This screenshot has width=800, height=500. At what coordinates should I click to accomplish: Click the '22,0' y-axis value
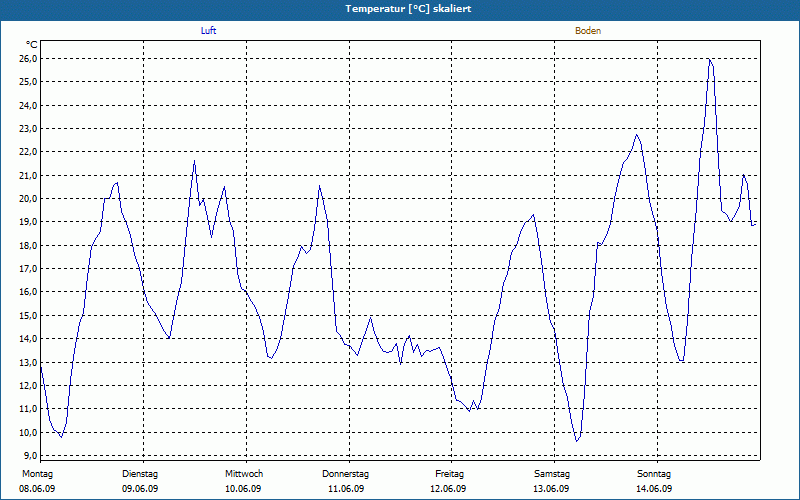[x=28, y=152]
